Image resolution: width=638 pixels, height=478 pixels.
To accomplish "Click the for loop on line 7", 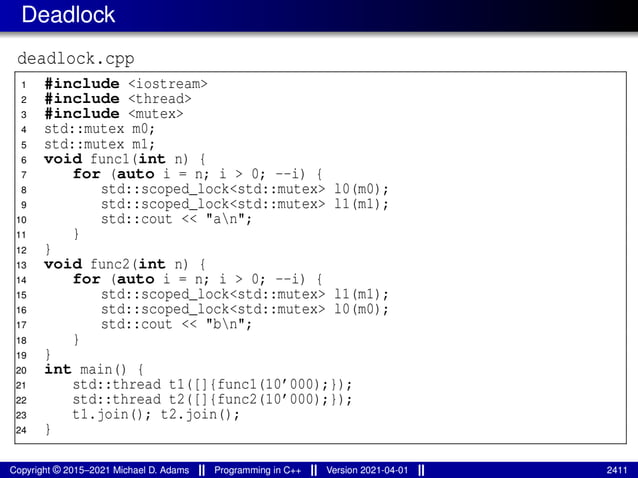I will (197, 175).
